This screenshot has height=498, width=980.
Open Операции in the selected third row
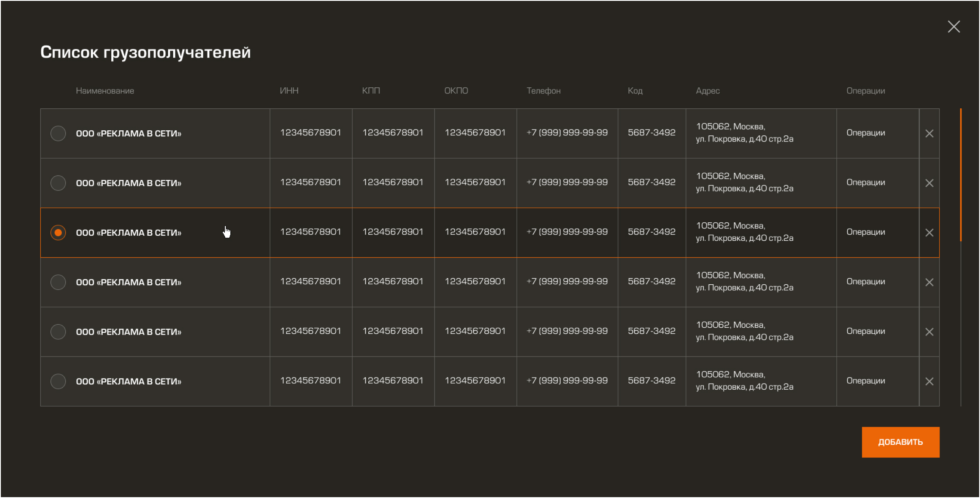(x=865, y=232)
